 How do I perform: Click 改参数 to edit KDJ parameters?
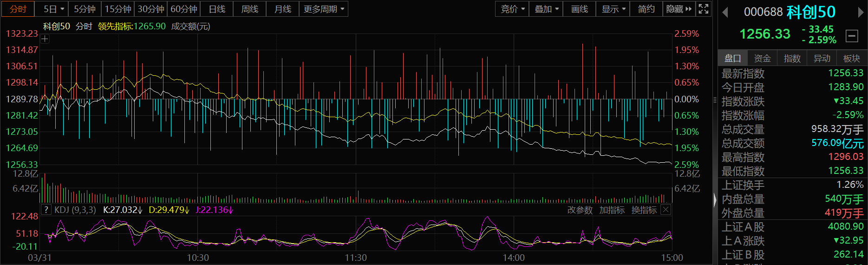tap(580, 210)
